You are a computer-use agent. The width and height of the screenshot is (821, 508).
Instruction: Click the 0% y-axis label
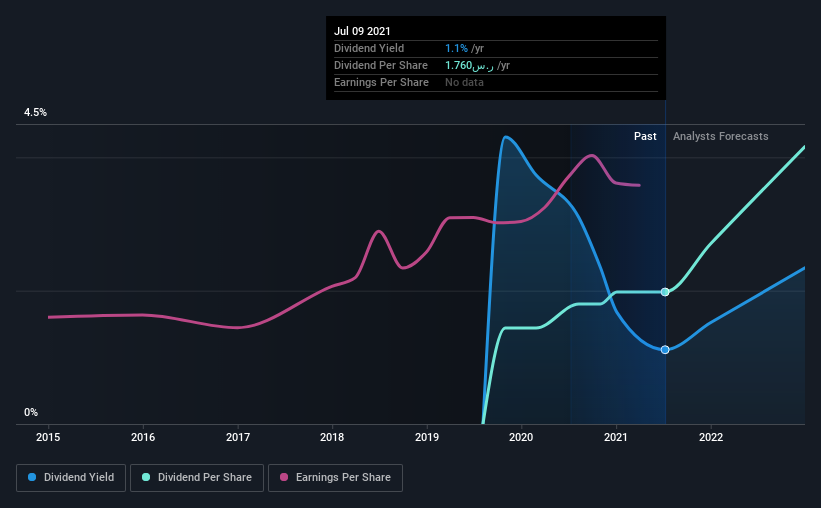tap(31, 413)
